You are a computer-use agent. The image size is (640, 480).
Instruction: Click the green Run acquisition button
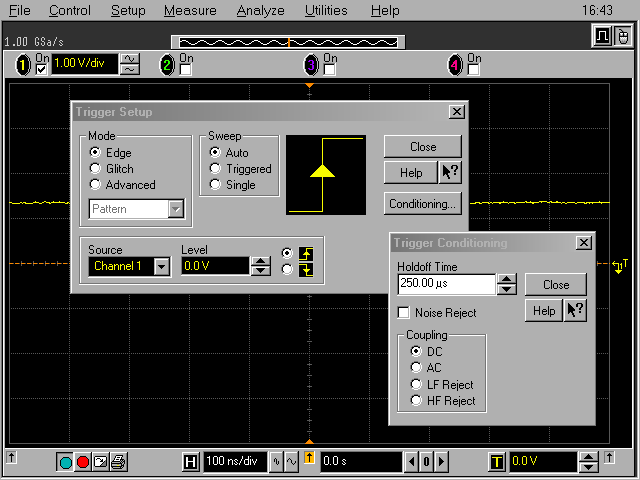66,462
